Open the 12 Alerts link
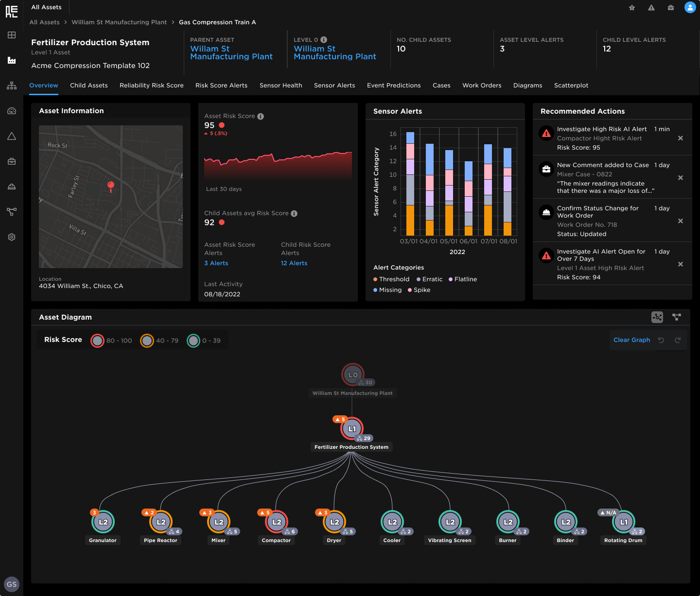 [294, 263]
